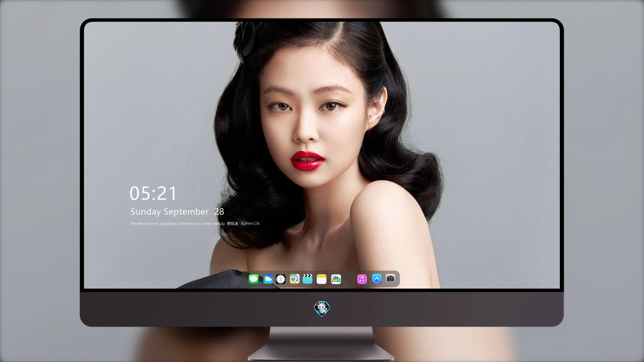
Task: Open the Maps app in the dock
Action: [x=294, y=279]
